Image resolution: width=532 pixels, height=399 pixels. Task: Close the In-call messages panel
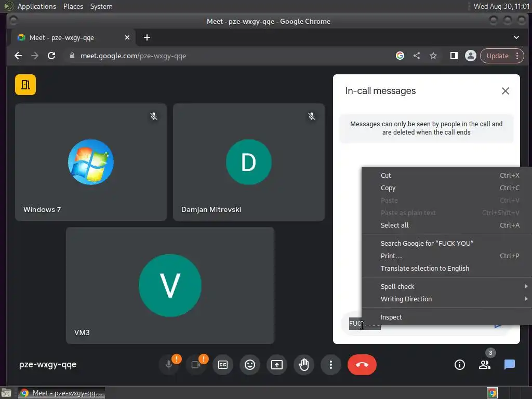pos(505,91)
